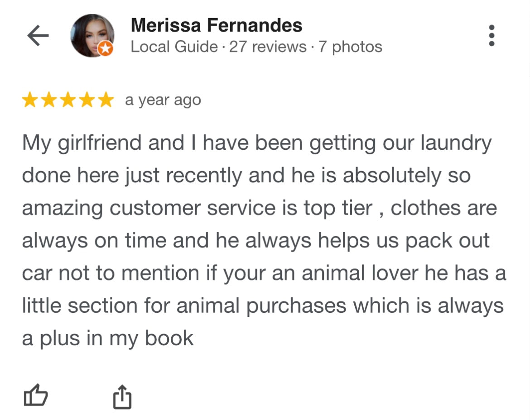Click the "Local Guide" label
This screenshot has width=530, height=420.
tap(174, 47)
